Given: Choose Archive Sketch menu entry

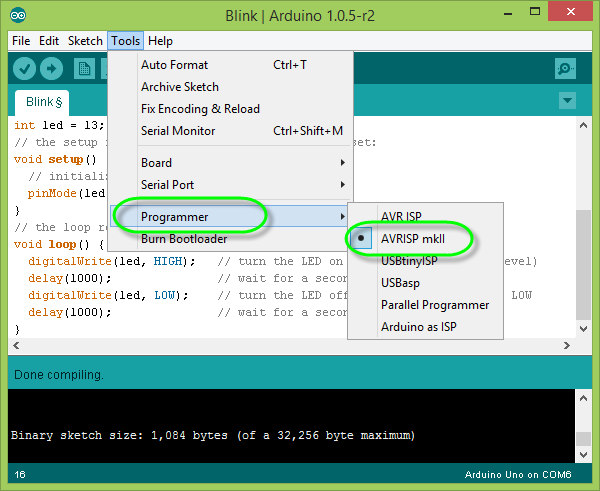Looking at the screenshot, I should (x=230, y=87).
